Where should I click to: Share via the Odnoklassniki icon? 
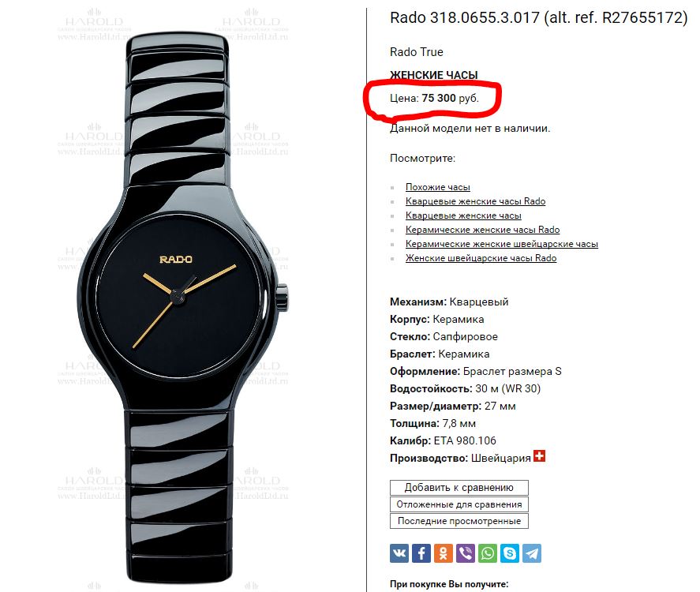pyautogui.click(x=444, y=553)
